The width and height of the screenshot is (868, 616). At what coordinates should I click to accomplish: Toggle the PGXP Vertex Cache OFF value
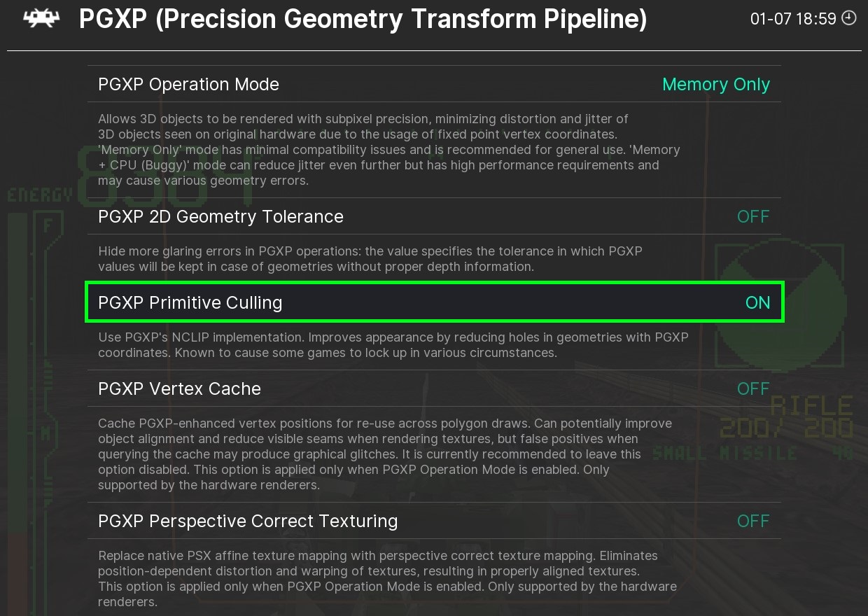[x=753, y=389]
